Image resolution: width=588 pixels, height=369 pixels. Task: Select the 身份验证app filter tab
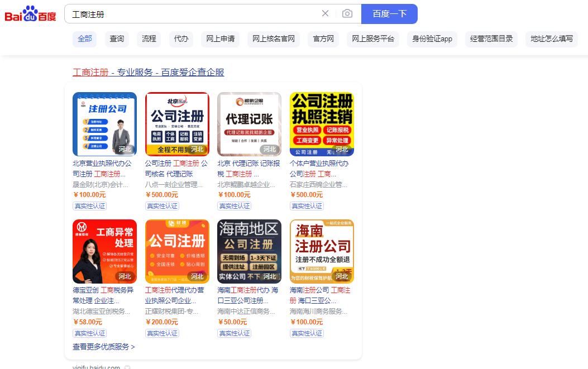coord(432,39)
